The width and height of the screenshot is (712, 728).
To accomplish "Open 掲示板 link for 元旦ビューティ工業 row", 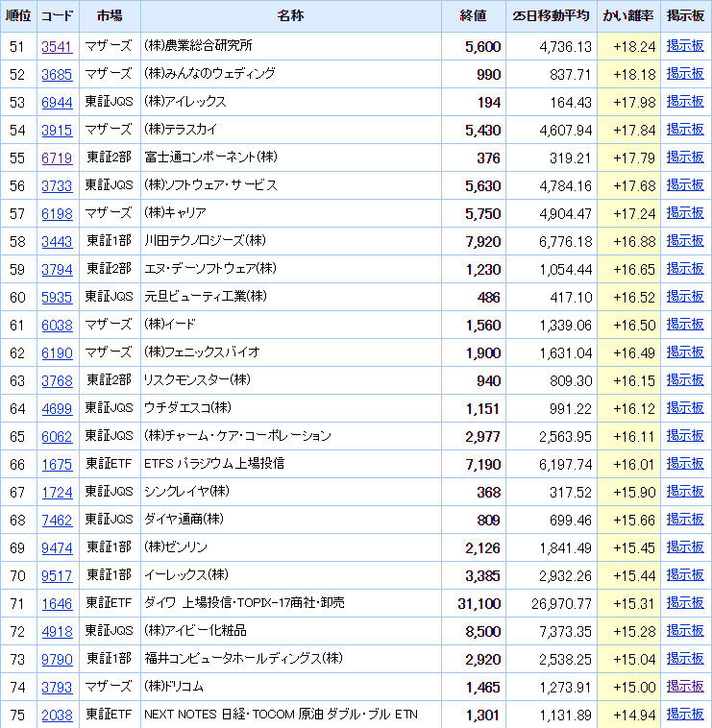I will (x=685, y=297).
